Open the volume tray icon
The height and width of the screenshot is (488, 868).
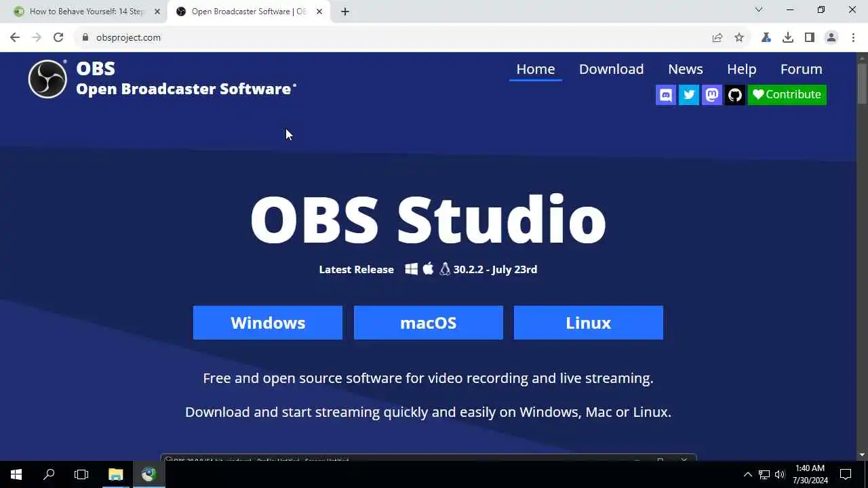780,474
